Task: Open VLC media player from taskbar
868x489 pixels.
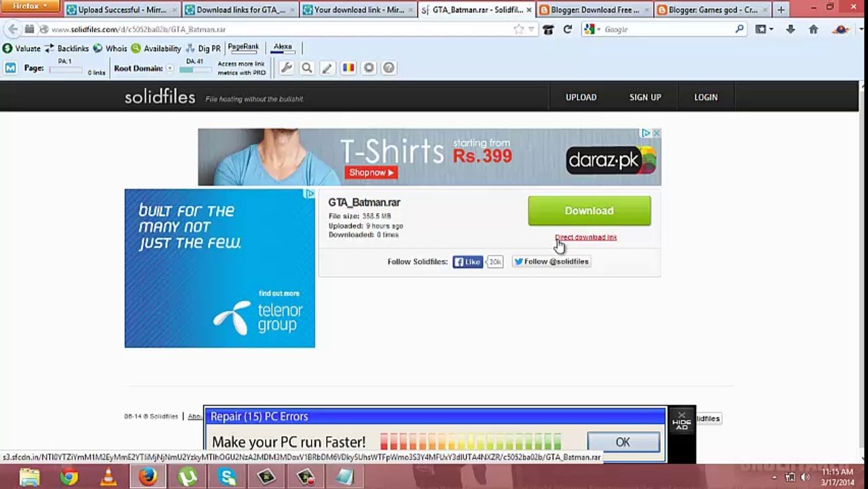Action: pyautogui.click(x=108, y=477)
